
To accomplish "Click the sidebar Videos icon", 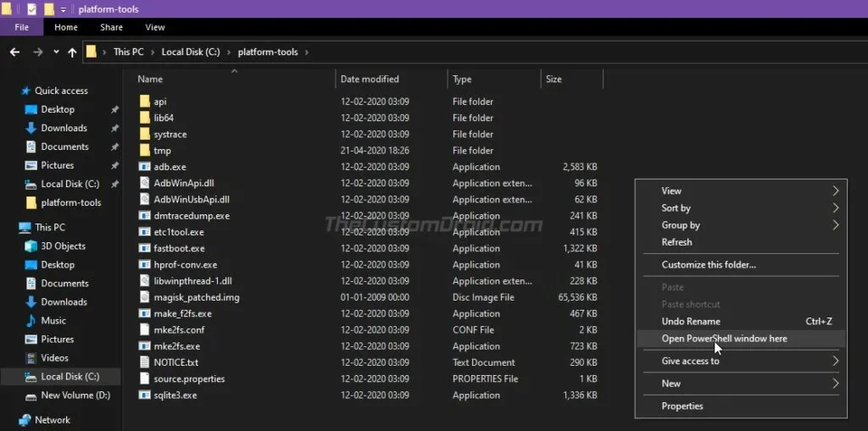I will point(31,358).
